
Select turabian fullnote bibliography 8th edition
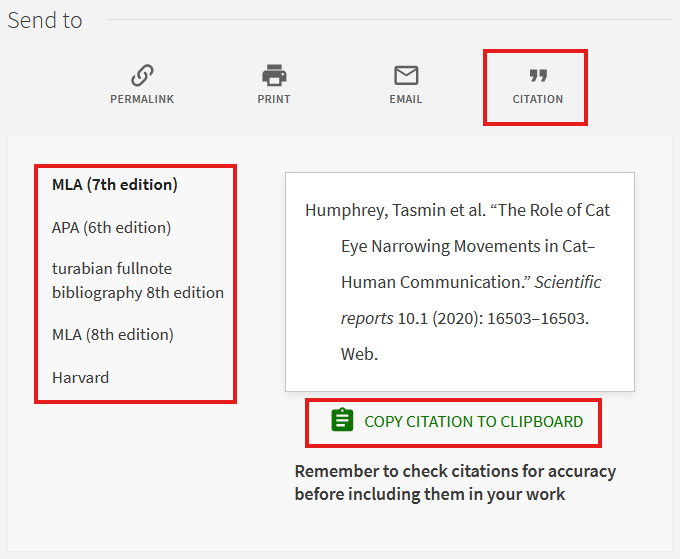pyautogui.click(x=138, y=281)
